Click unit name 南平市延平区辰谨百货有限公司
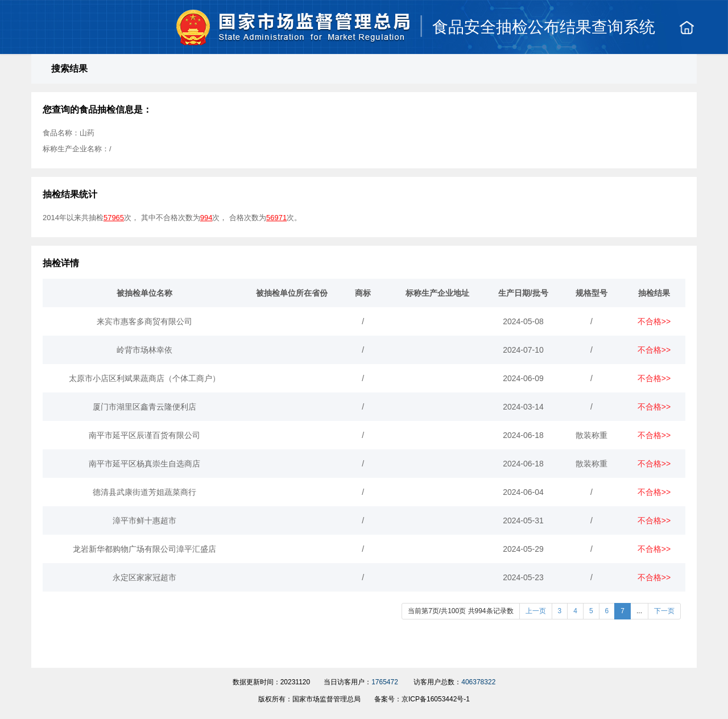The image size is (728, 719). pos(144,435)
